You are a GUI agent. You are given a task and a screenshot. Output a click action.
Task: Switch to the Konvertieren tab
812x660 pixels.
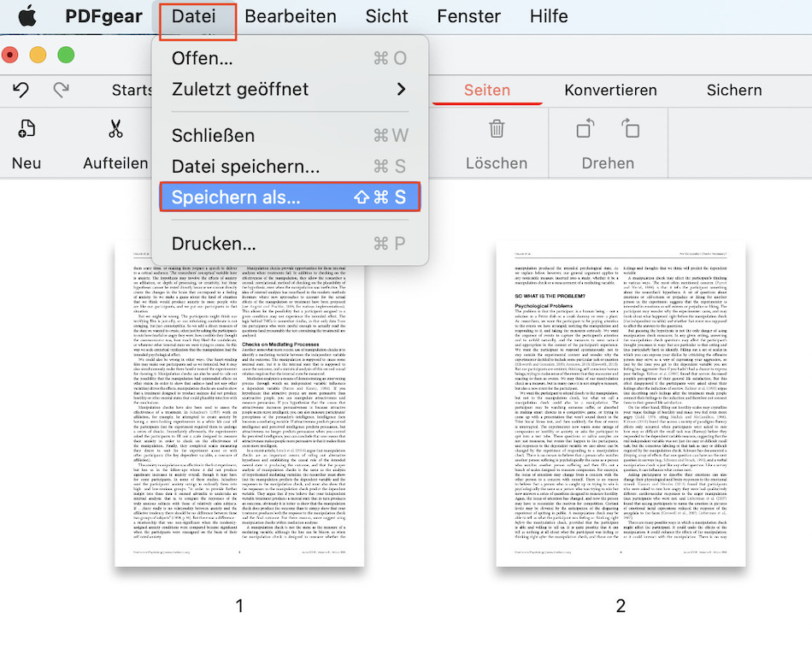pyautogui.click(x=610, y=90)
